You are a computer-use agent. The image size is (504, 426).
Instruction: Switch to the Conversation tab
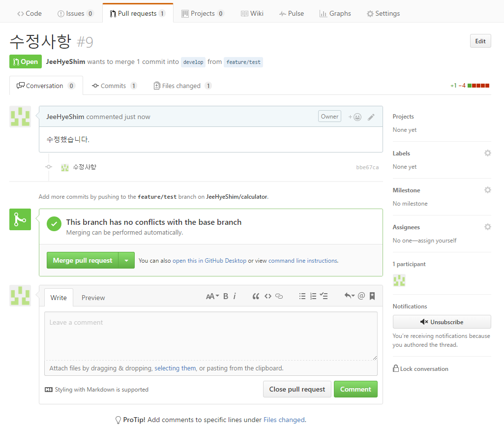pyautogui.click(x=46, y=86)
